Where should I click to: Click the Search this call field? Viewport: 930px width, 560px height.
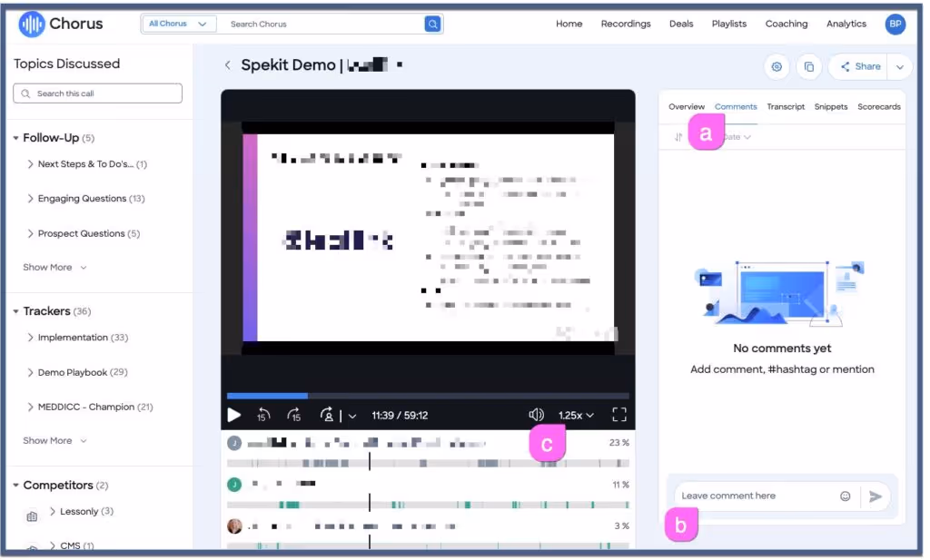[x=98, y=93]
